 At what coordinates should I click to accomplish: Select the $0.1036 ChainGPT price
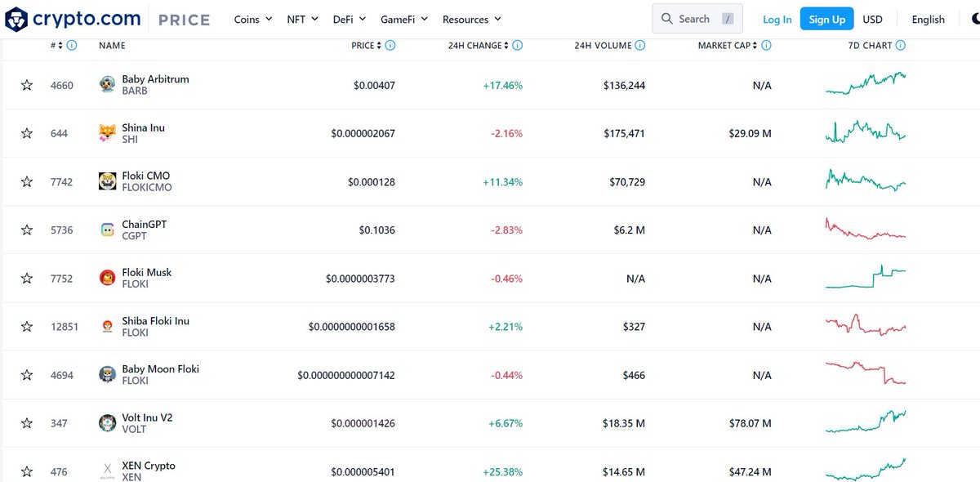(376, 230)
